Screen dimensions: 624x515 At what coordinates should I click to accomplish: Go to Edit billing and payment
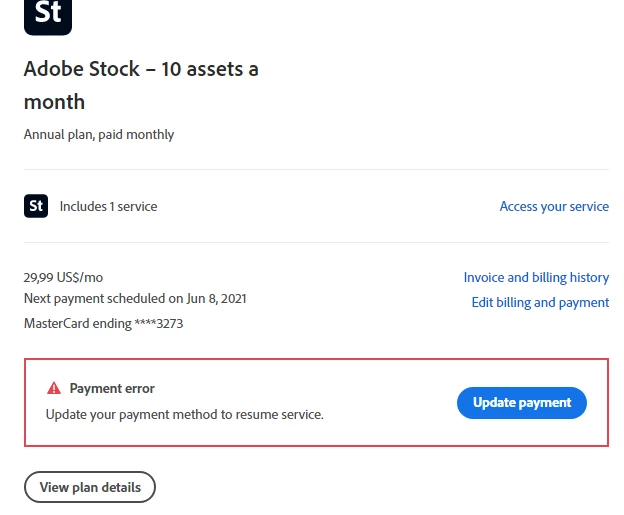point(540,303)
